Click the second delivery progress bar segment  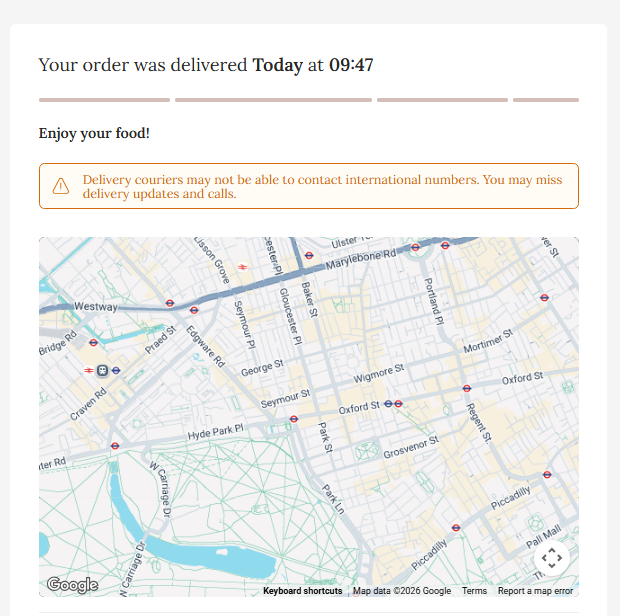pyautogui.click(x=273, y=100)
